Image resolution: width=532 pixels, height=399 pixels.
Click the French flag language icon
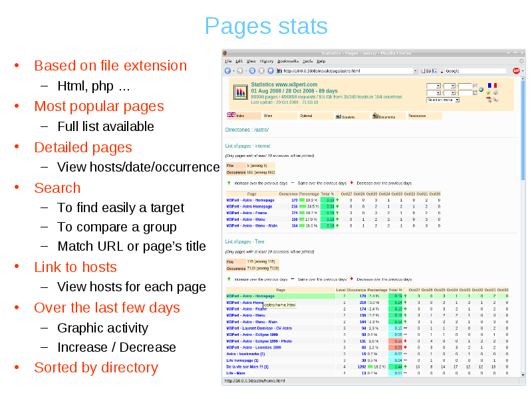[x=492, y=86]
